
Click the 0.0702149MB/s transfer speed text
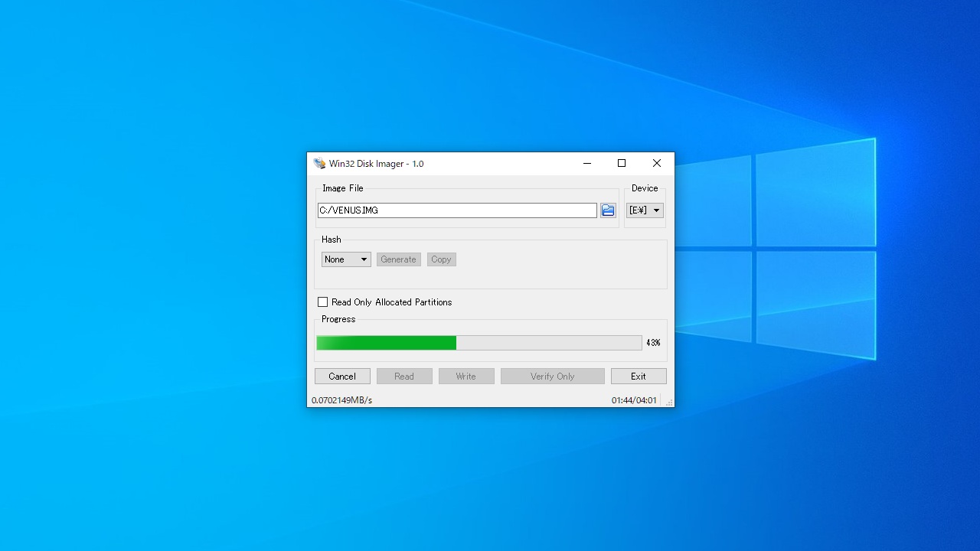[x=341, y=400]
